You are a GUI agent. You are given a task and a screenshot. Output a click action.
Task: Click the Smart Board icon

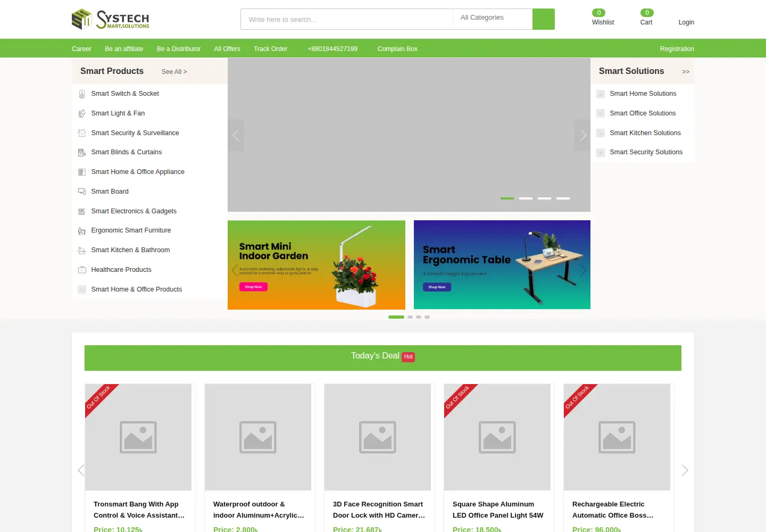pyautogui.click(x=82, y=192)
